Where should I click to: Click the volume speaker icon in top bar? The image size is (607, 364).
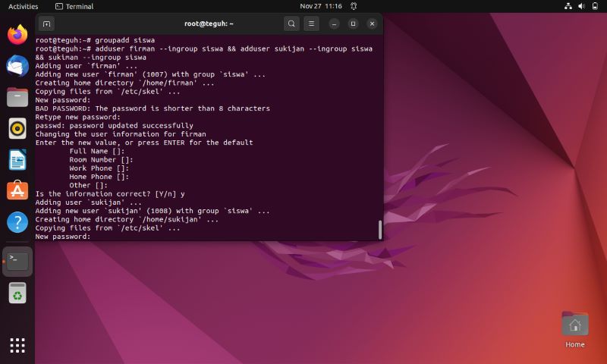point(581,6)
